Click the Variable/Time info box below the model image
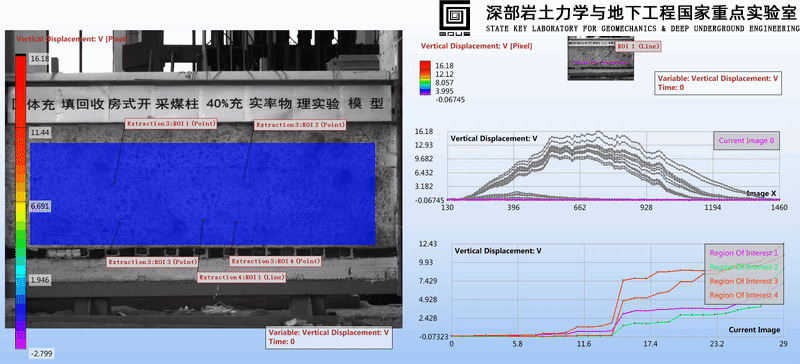The image size is (800, 364). (x=330, y=337)
